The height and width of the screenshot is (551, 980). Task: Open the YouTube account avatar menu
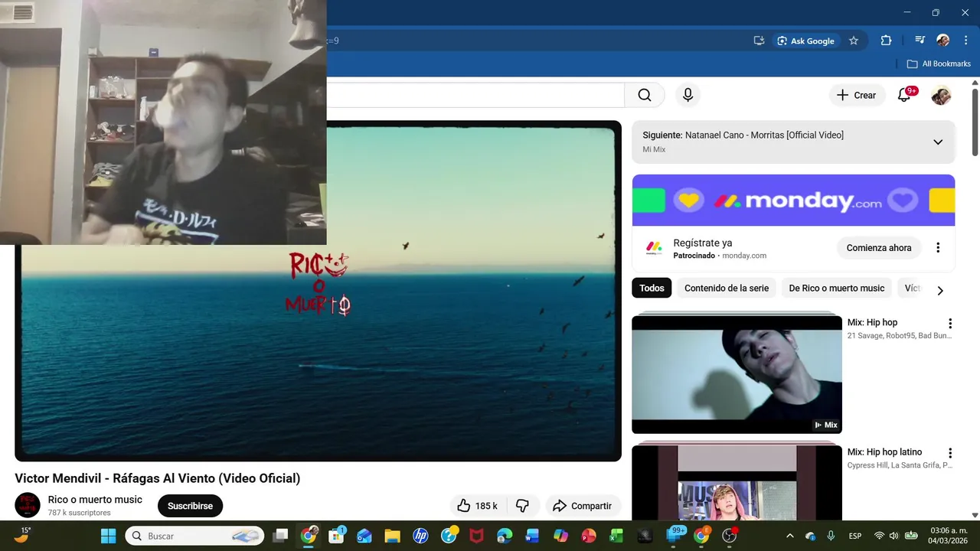click(x=941, y=95)
